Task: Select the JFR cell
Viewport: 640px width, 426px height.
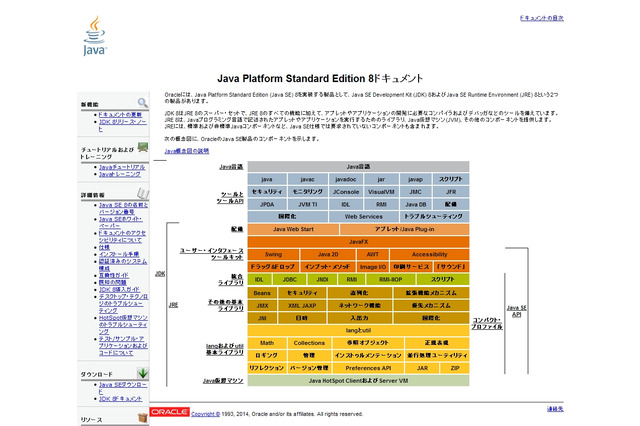Action: (451, 192)
